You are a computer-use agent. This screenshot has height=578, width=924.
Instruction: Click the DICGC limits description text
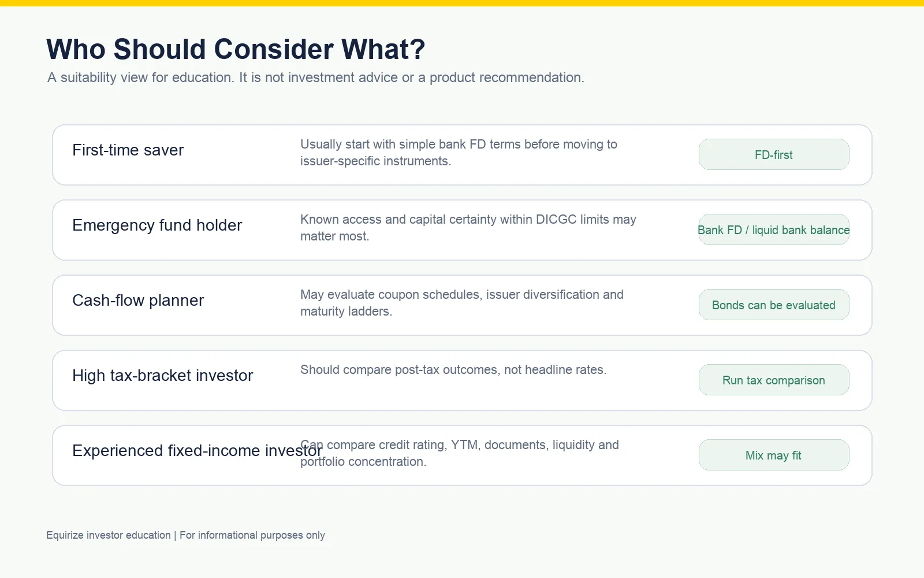click(x=468, y=228)
